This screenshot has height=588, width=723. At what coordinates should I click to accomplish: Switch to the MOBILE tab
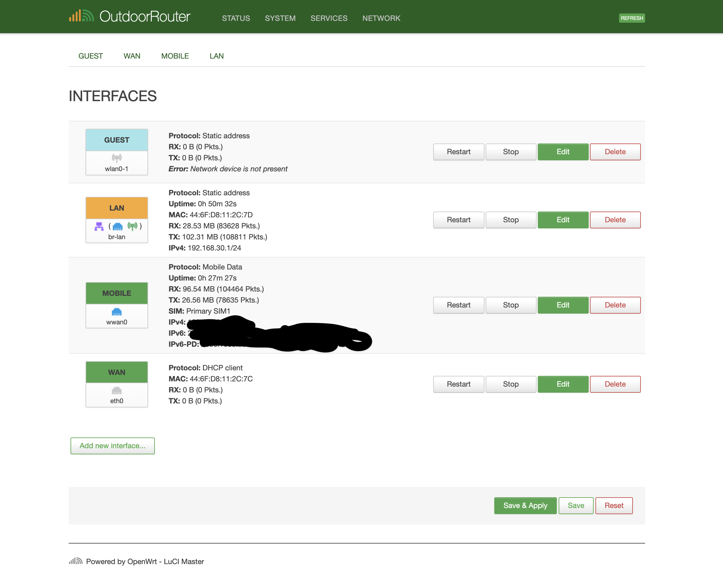coord(175,56)
